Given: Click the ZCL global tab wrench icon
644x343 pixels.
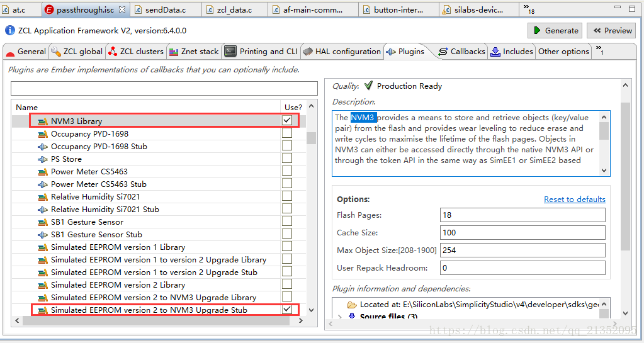Looking at the screenshot, I should [56, 52].
